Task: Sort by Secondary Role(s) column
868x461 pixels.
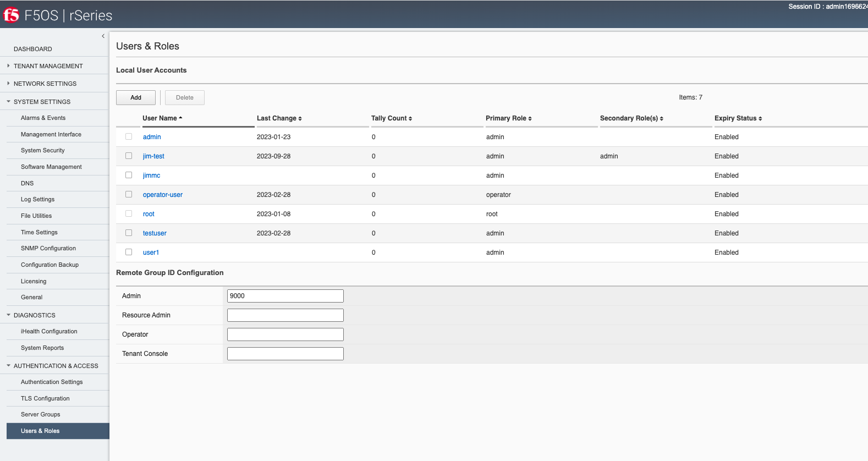Action: [631, 118]
